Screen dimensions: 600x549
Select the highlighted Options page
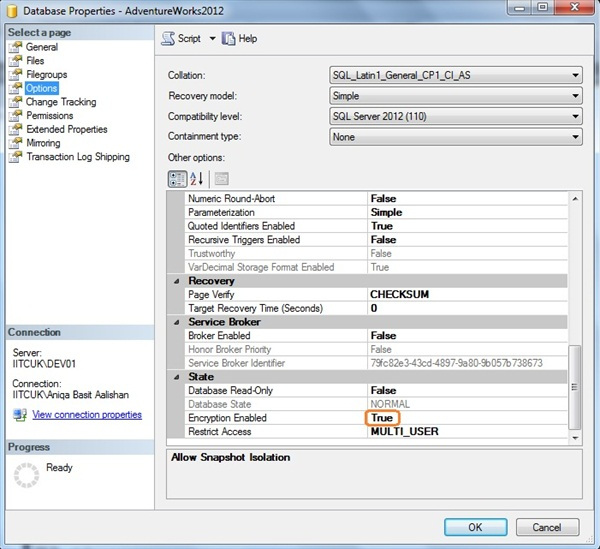(42, 88)
